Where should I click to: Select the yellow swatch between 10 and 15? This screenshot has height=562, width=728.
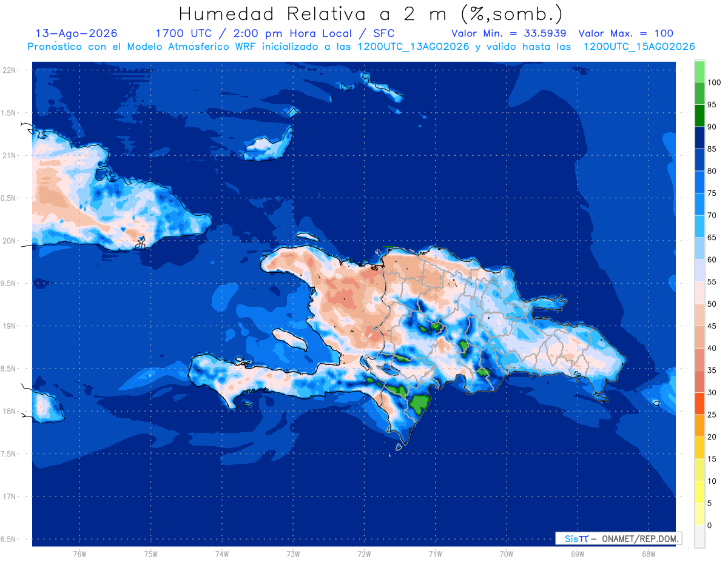(699, 470)
